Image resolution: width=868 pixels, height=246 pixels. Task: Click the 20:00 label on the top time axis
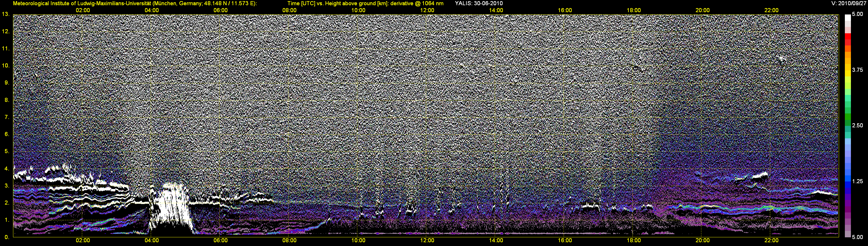click(703, 10)
